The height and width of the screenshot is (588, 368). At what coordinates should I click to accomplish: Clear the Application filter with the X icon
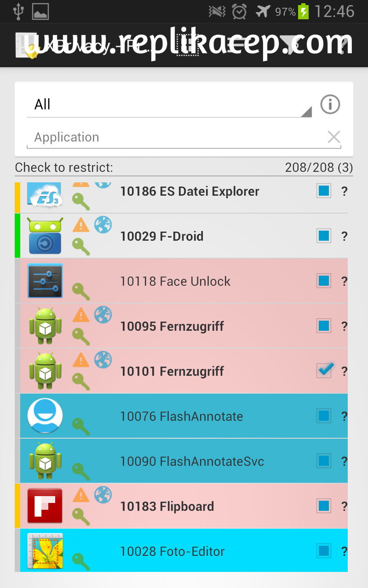tap(333, 137)
